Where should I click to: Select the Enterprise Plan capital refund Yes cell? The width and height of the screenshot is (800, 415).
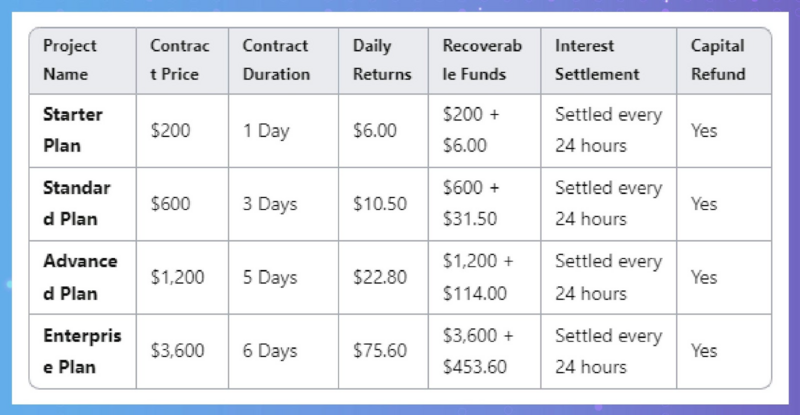[x=704, y=351]
